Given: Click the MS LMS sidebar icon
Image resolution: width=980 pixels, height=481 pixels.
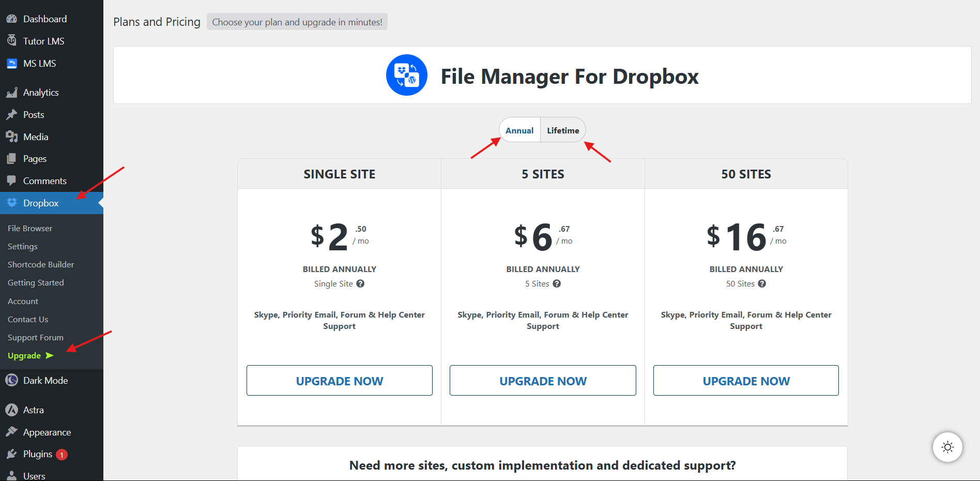Looking at the screenshot, I should 11,64.
